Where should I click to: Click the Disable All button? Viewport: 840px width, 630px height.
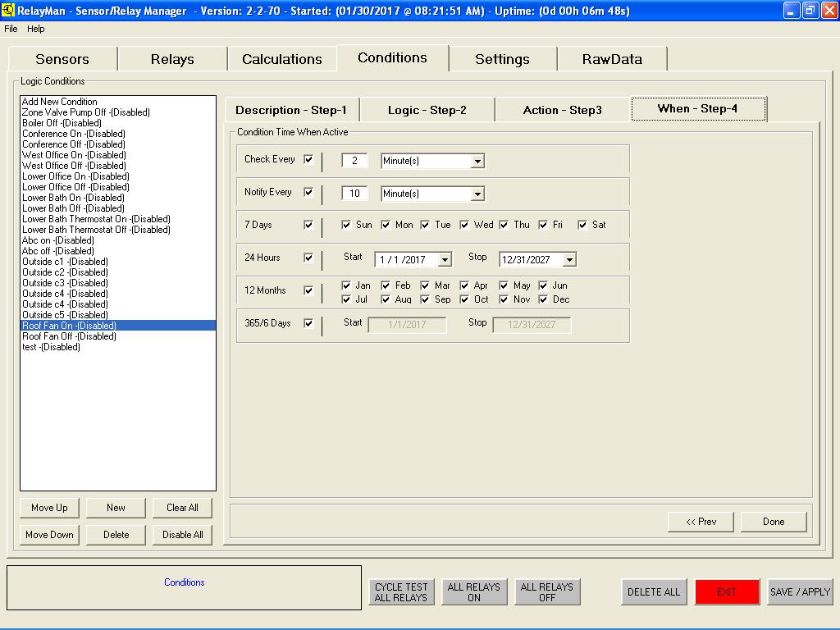[182, 535]
